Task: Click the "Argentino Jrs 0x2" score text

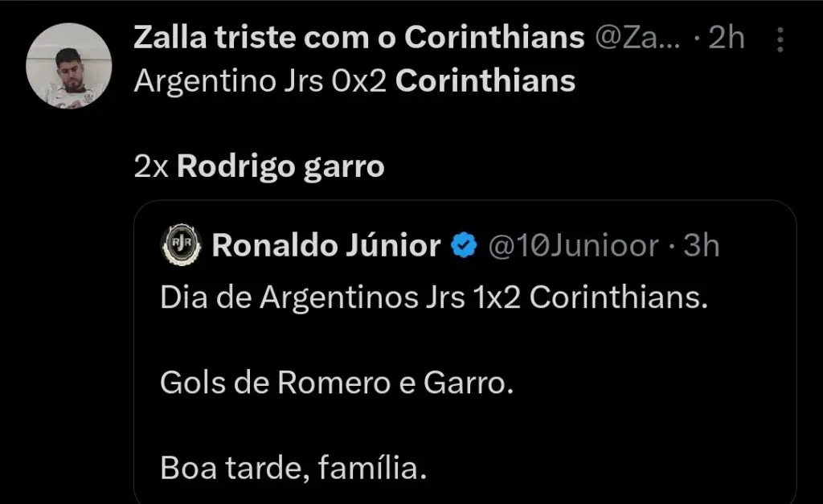Action: [x=261, y=81]
